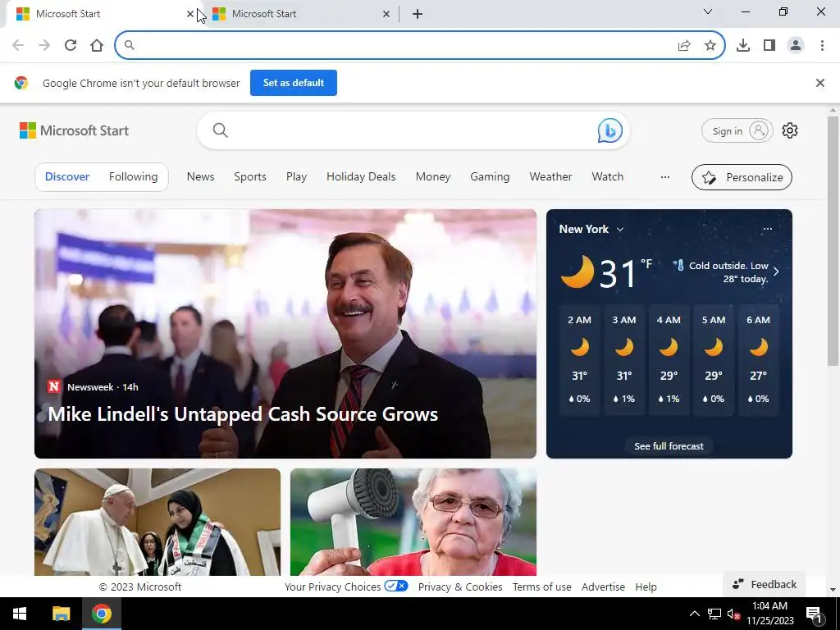Click the Microsoft Start logo
The width and height of the screenshot is (840, 630).
74,130
